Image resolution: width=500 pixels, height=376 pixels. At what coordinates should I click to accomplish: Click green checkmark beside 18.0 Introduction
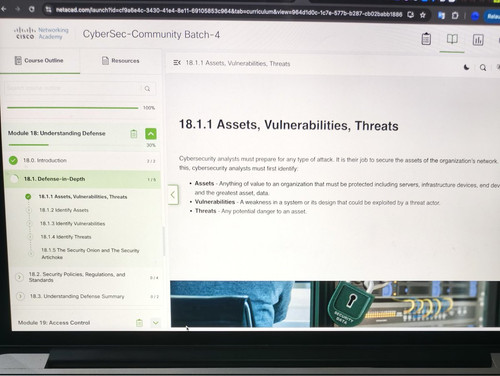(x=13, y=160)
